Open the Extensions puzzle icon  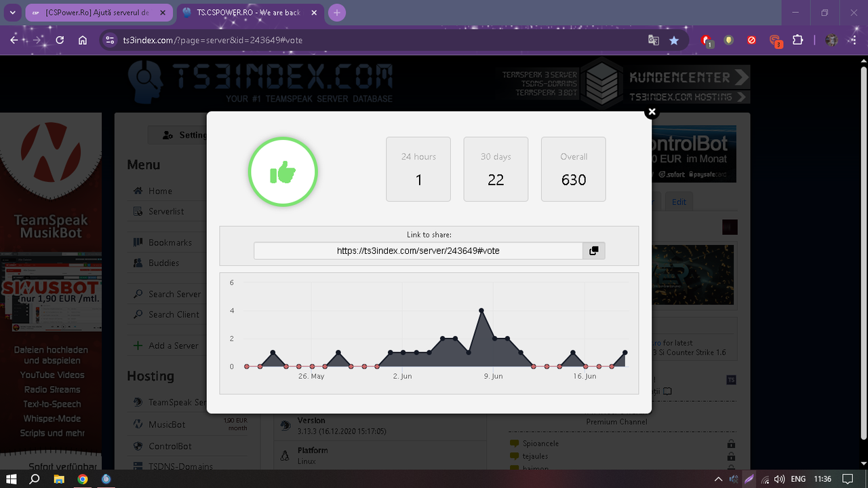click(797, 40)
